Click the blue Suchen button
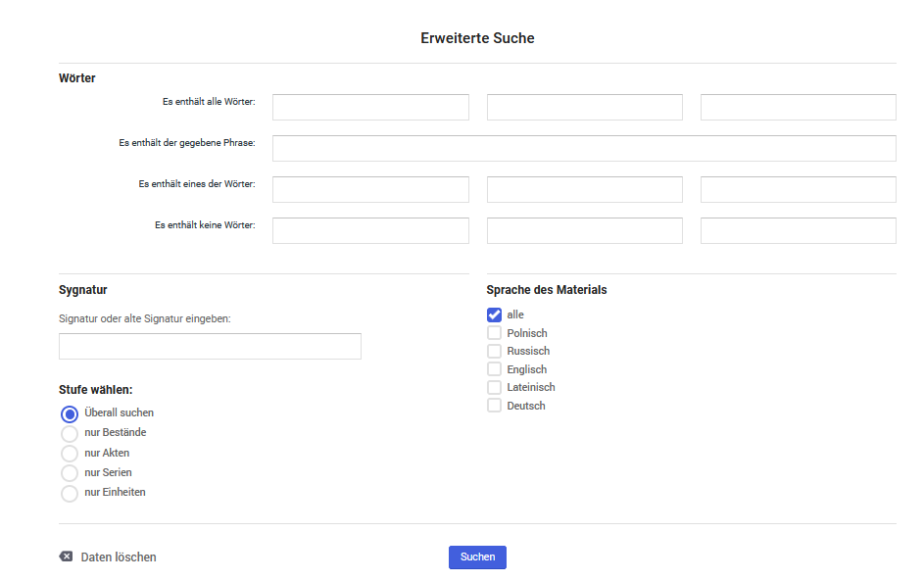 (477, 557)
